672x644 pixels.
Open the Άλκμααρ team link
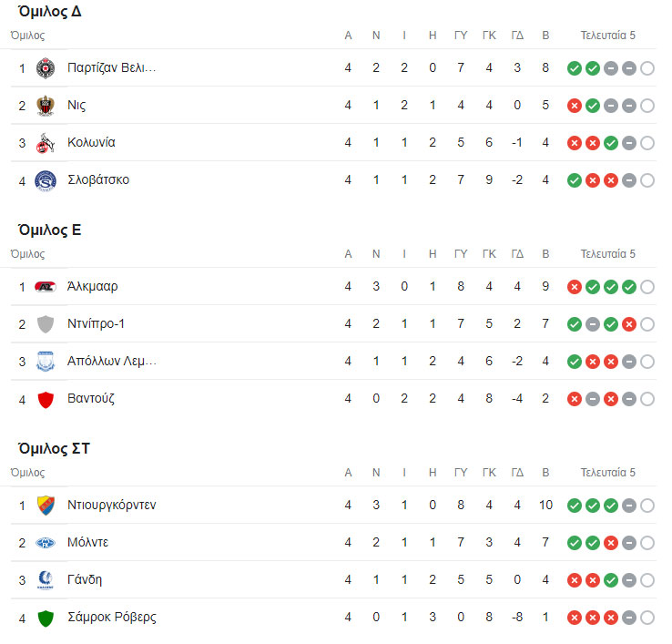click(92, 287)
